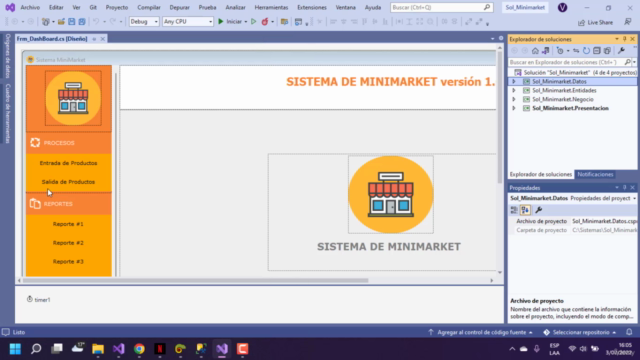Click Home icon in Explorador de soluciones
The width and height of the screenshot is (640, 360).
(535, 51)
